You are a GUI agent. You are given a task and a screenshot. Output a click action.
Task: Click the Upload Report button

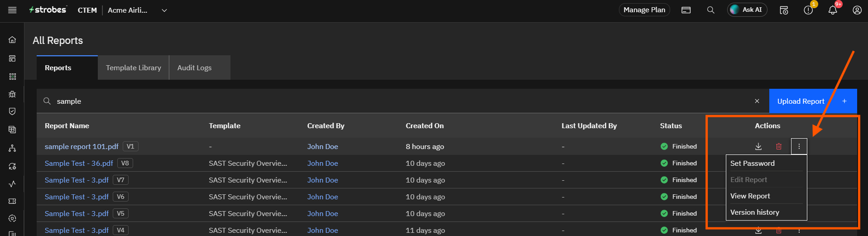(813, 101)
